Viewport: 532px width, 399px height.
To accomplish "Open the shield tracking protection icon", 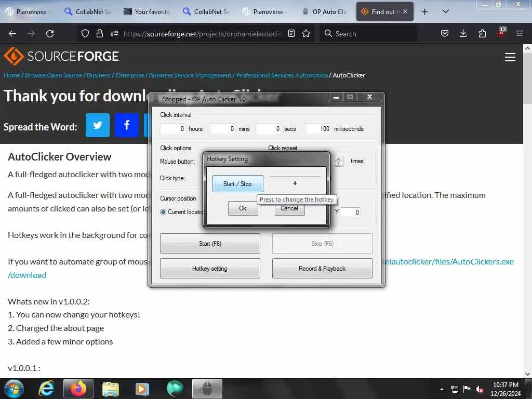I will (85, 33).
